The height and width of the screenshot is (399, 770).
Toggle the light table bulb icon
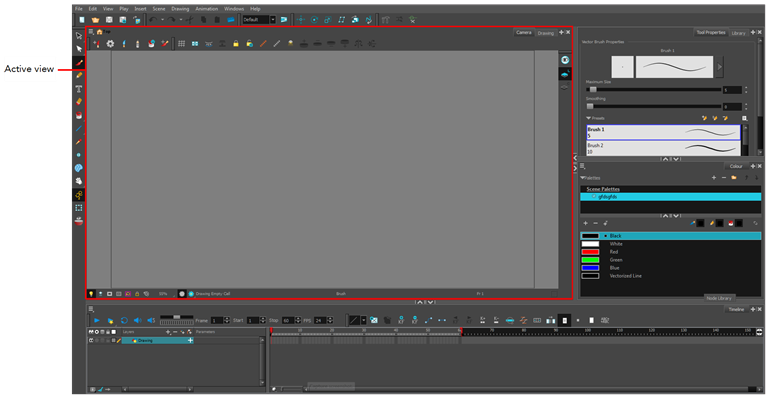[x=91, y=293]
